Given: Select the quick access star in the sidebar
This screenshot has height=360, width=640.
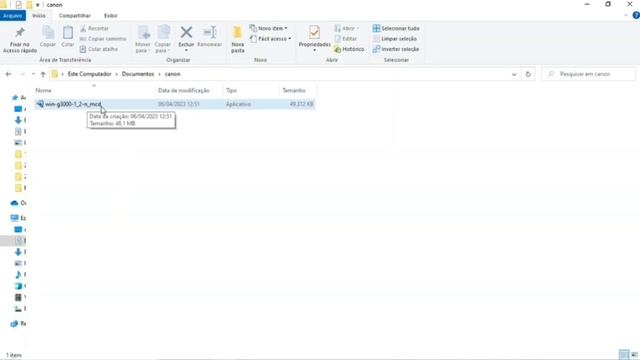Looking at the screenshot, I should point(15,98).
